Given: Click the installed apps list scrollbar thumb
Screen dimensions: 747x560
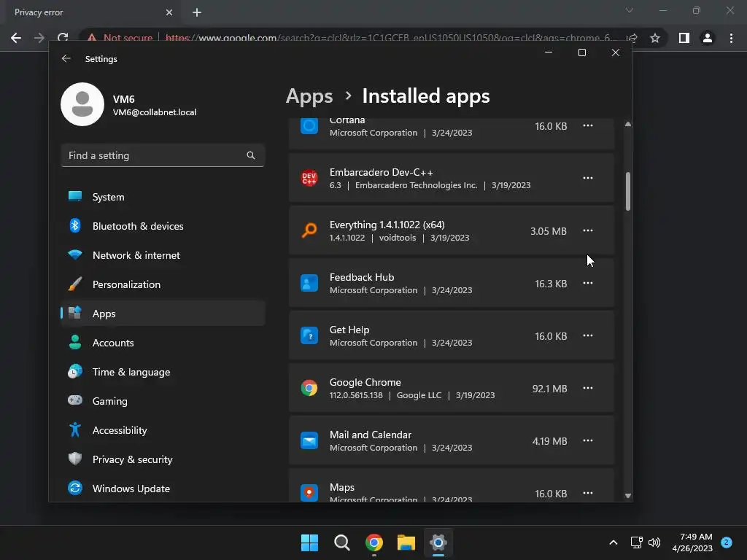Looking at the screenshot, I should pyautogui.click(x=628, y=192).
